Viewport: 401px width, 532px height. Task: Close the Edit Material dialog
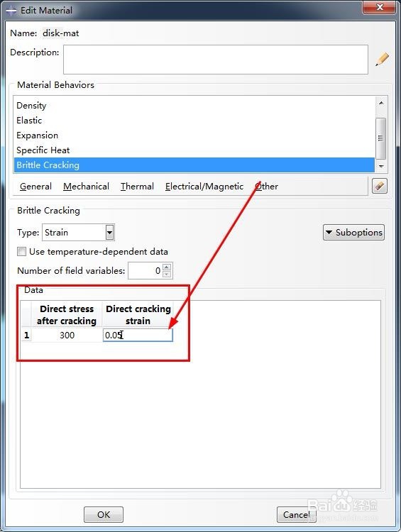click(x=379, y=7)
